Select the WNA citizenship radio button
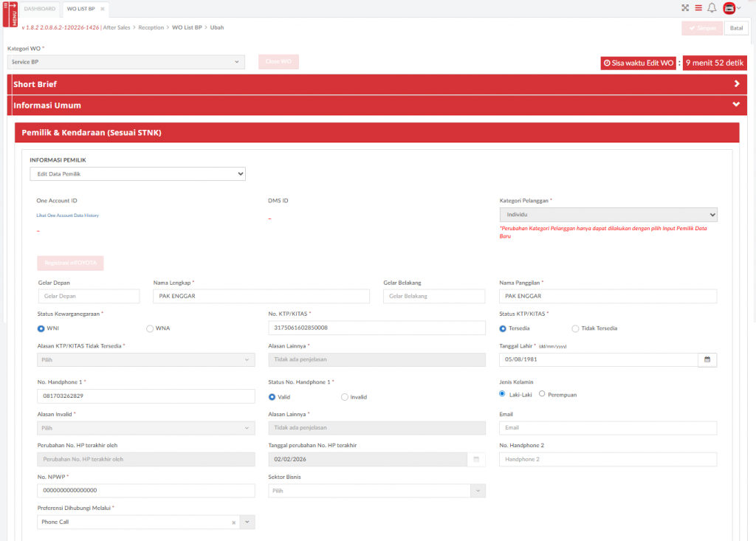 (x=150, y=328)
